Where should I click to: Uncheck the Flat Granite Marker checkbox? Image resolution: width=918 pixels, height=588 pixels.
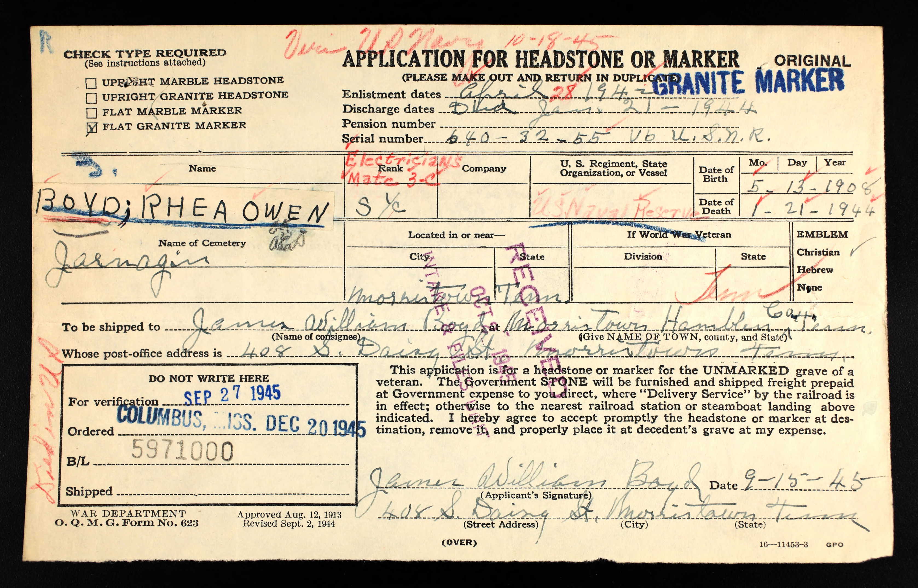[x=92, y=128]
